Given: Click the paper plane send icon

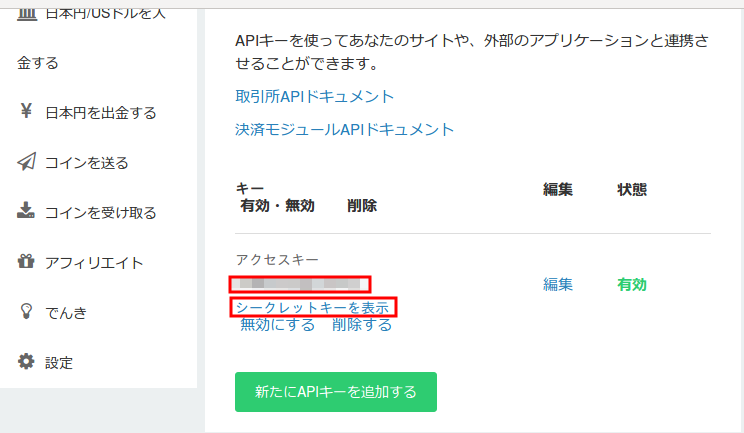Looking at the screenshot, I should click(26, 162).
